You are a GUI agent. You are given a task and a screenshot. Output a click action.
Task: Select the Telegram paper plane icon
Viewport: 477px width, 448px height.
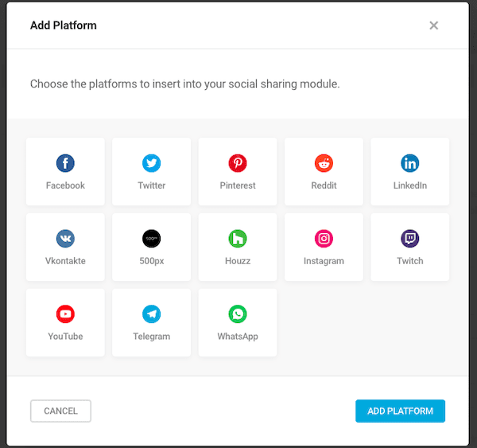pyautogui.click(x=151, y=314)
